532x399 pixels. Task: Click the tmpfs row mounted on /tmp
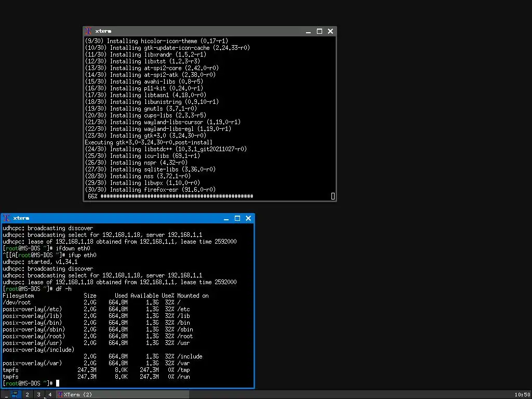tap(96, 370)
